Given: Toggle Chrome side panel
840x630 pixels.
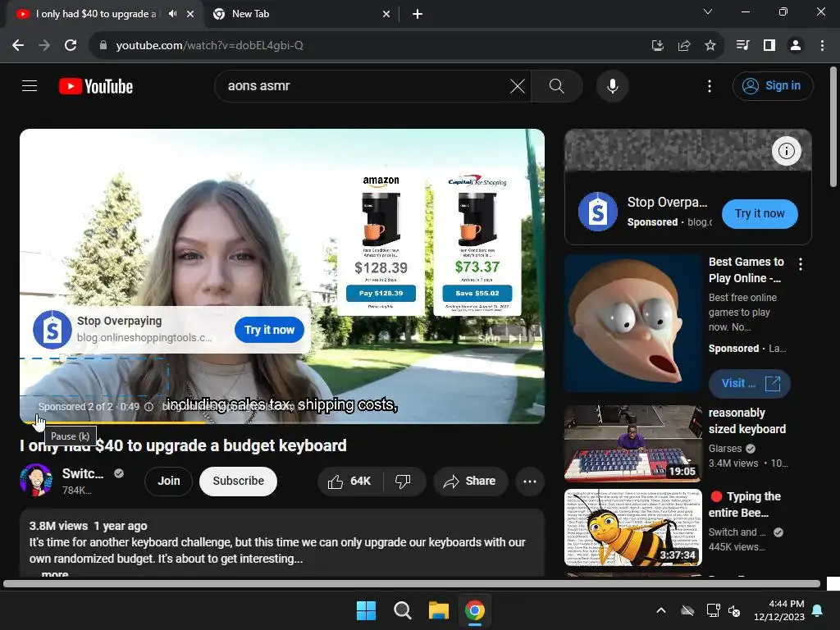Looking at the screenshot, I should tap(769, 46).
